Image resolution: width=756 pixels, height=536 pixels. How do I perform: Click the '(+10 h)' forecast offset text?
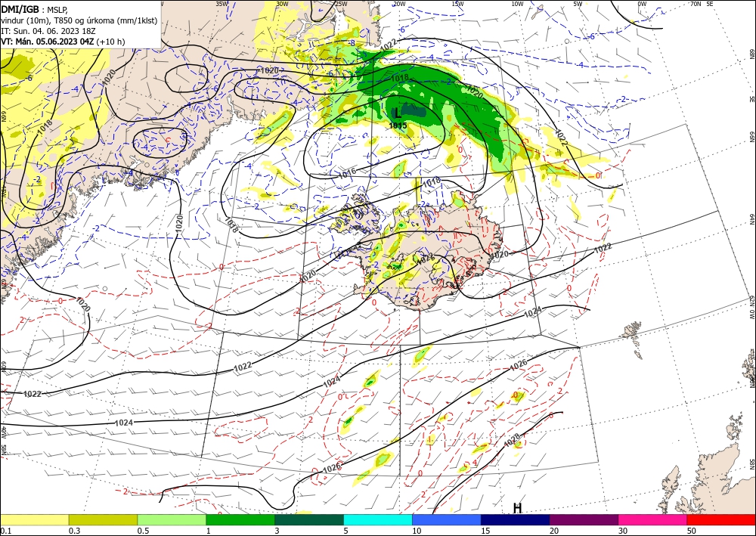pos(110,42)
